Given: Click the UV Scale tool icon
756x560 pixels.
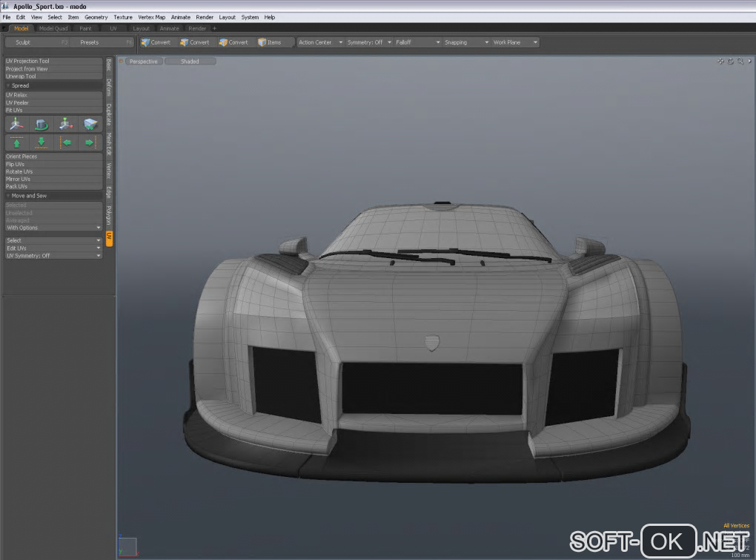Looking at the screenshot, I should coord(66,124).
